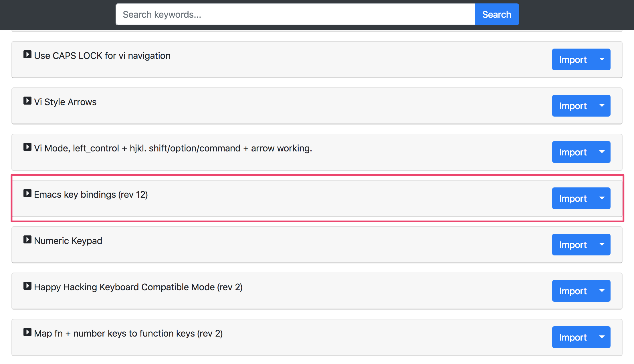634x364 pixels.
Task: Import the Vi Mode left_control rule
Action: pos(573,152)
